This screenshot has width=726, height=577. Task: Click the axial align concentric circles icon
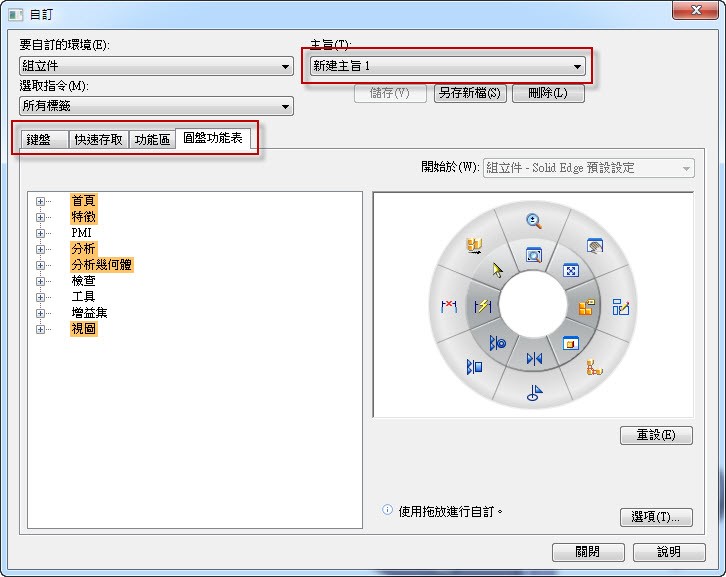point(497,343)
